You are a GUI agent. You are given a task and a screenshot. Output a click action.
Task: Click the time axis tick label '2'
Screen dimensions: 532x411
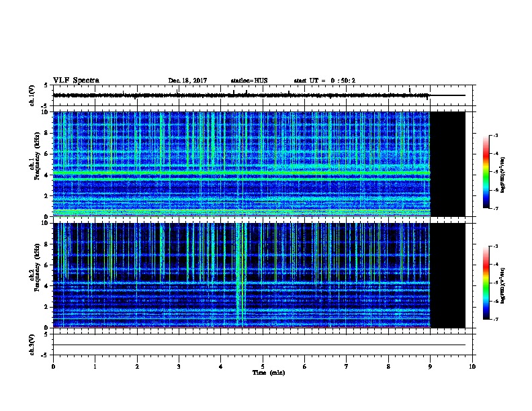(x=137, y=367)
